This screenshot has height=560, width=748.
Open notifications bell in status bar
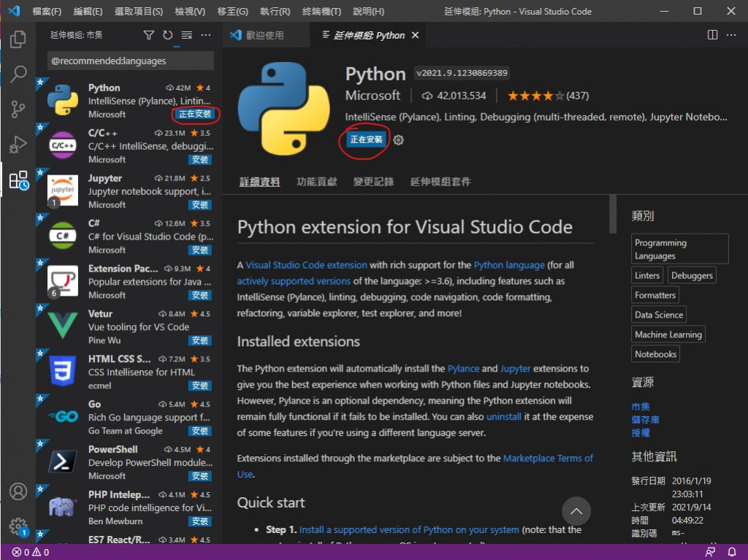pos(732,552)
